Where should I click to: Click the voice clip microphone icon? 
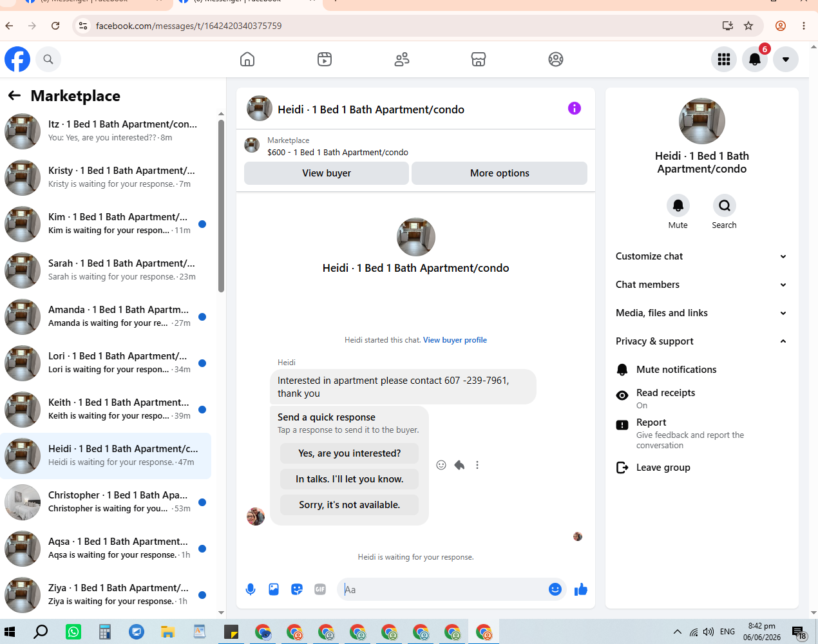point(251,589)
